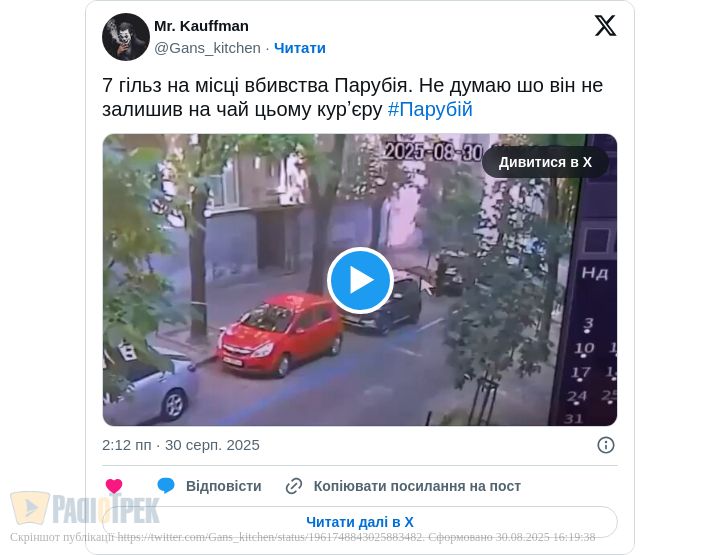Click the post timestamp 2:12 пп
This screenshot has height=555, width=720.
click(x=126, y=445)
